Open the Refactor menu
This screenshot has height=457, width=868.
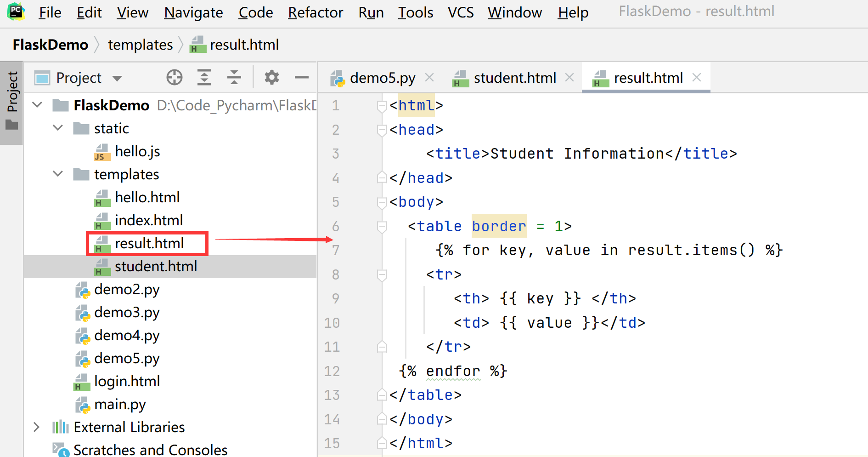315,12
